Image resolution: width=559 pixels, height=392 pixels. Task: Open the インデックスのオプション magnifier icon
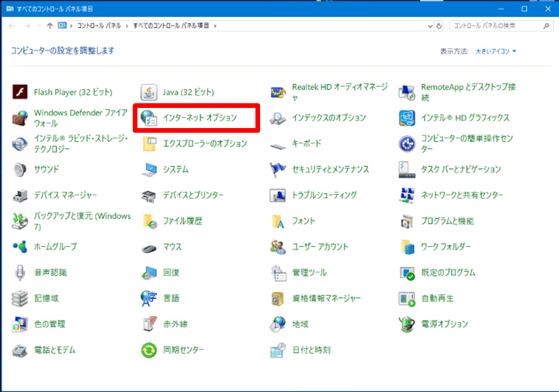278,118
